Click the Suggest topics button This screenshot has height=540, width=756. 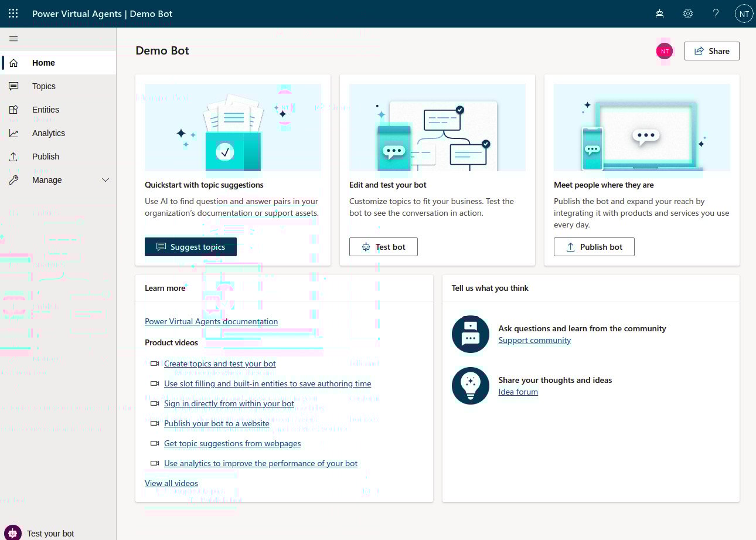tap(190, 247)
